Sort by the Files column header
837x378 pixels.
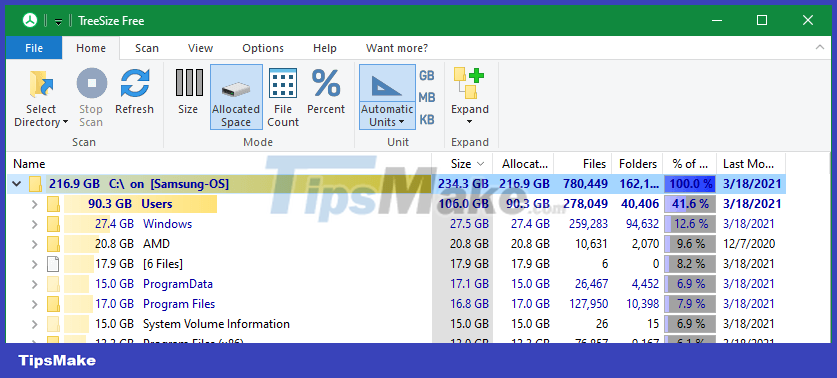(x=583, y=164)
